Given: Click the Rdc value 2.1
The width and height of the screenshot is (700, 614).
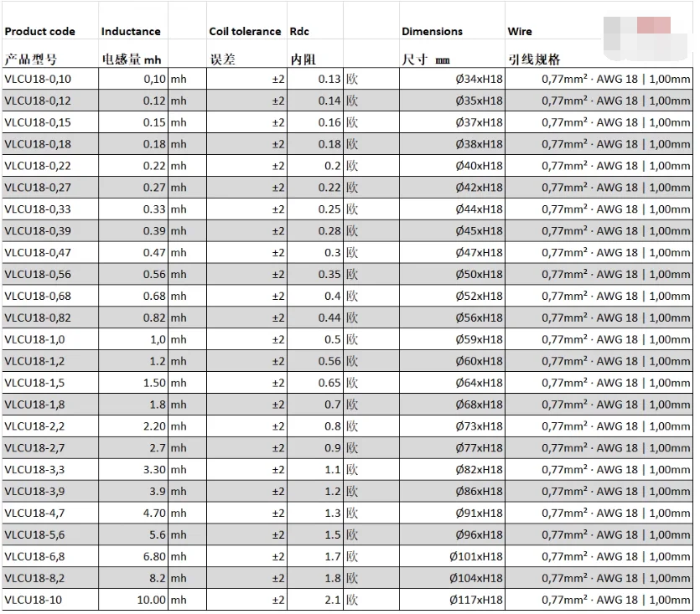Looking at the screenshot, I should tap(315, 600).
